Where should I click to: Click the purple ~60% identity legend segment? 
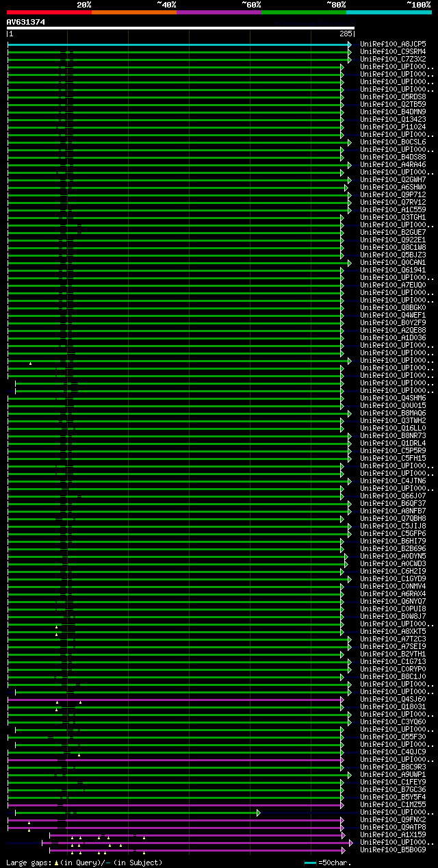click(219, 12)
